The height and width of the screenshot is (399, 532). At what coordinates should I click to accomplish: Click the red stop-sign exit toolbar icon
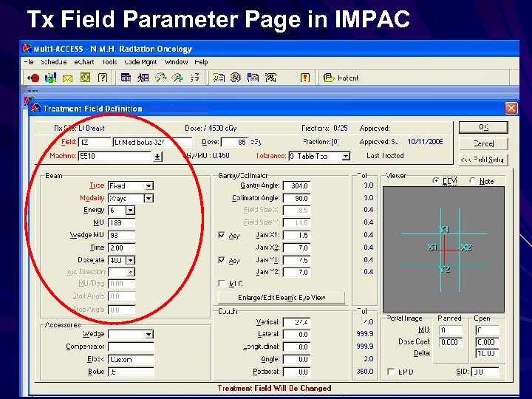(33, 78)
